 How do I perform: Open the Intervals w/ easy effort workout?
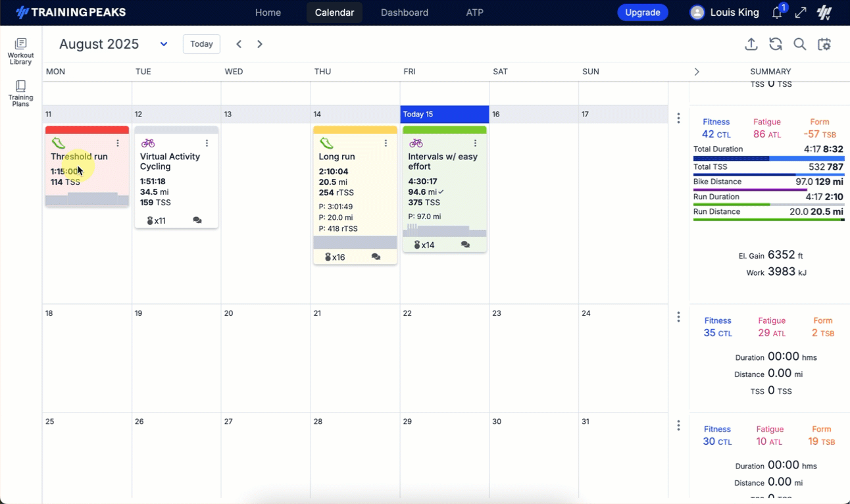443,162
